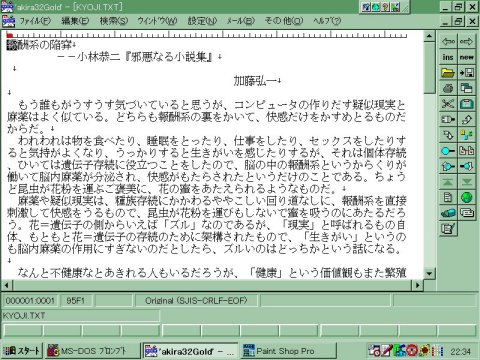480x360 pixels.
Task: Open the 設定(N) settings menu
Action: (x=202, y=21)
